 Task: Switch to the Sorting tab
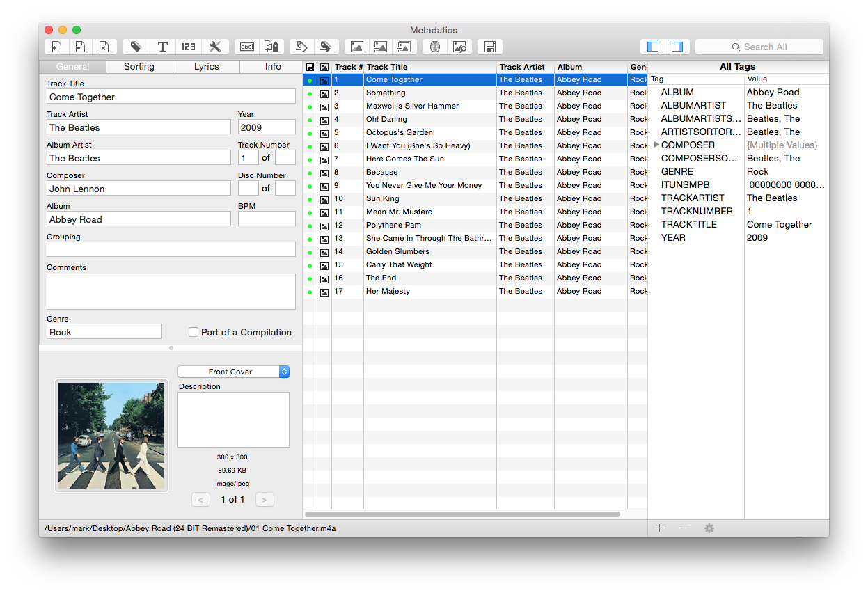coord(139,66)
